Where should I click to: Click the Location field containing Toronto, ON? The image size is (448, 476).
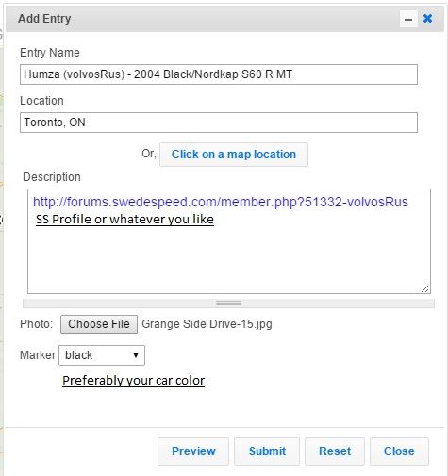click(219, 123)
